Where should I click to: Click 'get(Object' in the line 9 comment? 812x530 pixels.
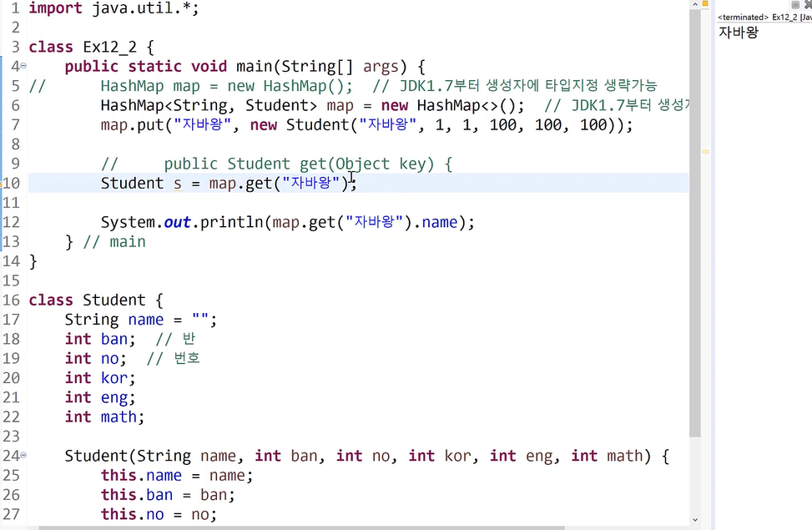click(x=345, y=164)
